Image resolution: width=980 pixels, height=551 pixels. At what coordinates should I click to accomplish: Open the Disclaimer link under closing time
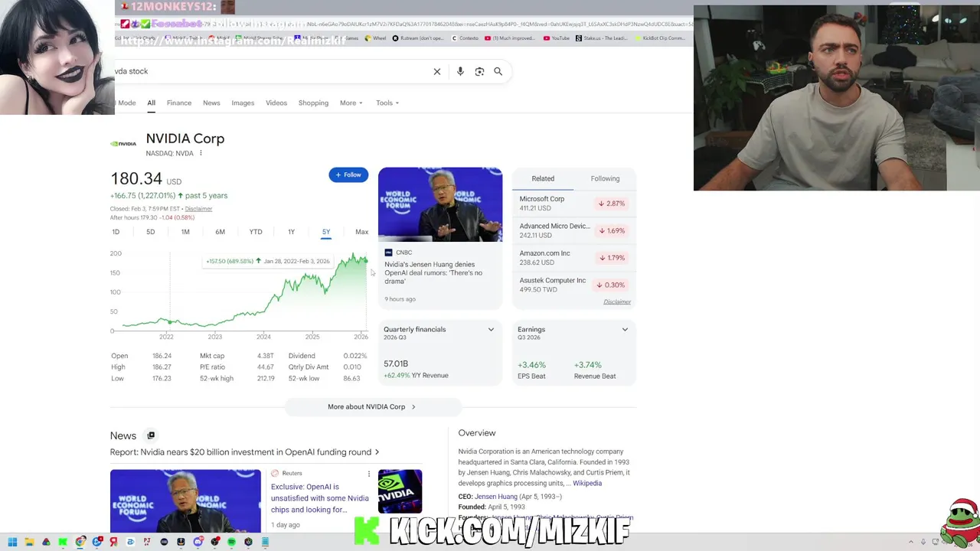tap(198, 209)
